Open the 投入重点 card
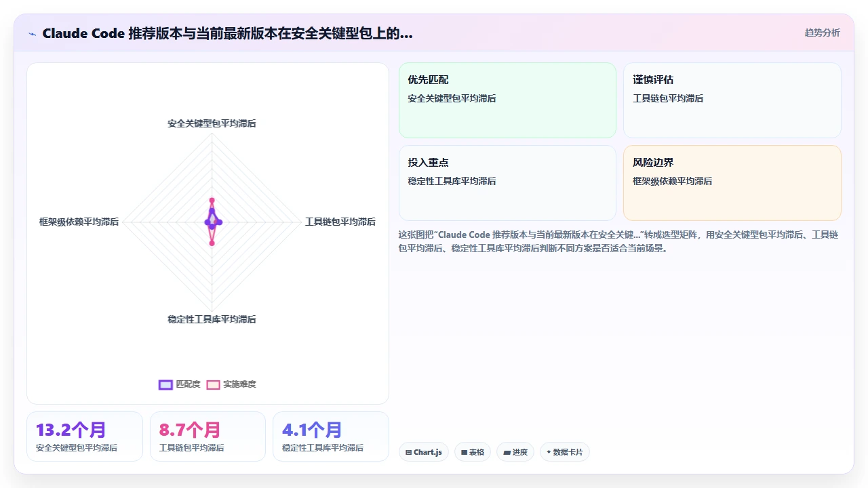Viewport: 868px width, 488px height. (x=507, y=183)
